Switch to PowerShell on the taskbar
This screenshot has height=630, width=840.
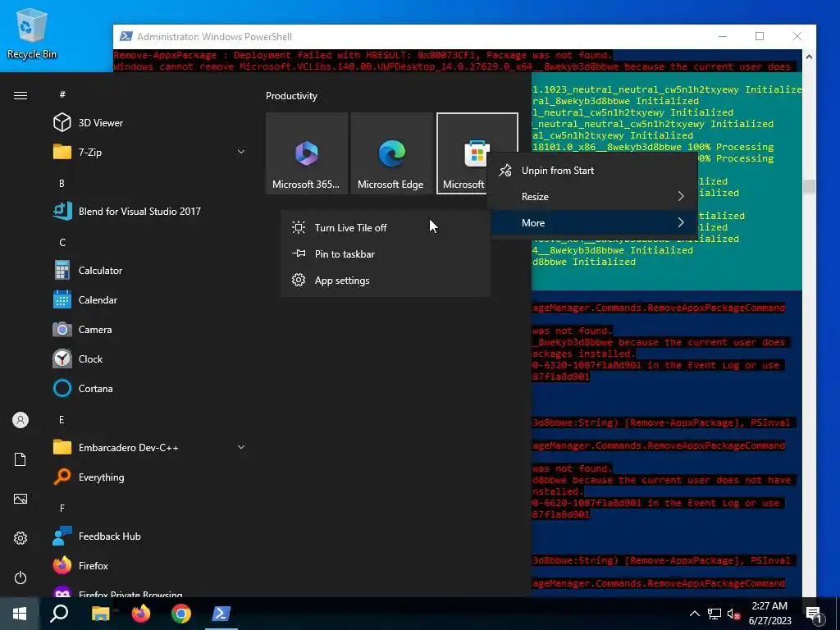[x=221, y=614]
